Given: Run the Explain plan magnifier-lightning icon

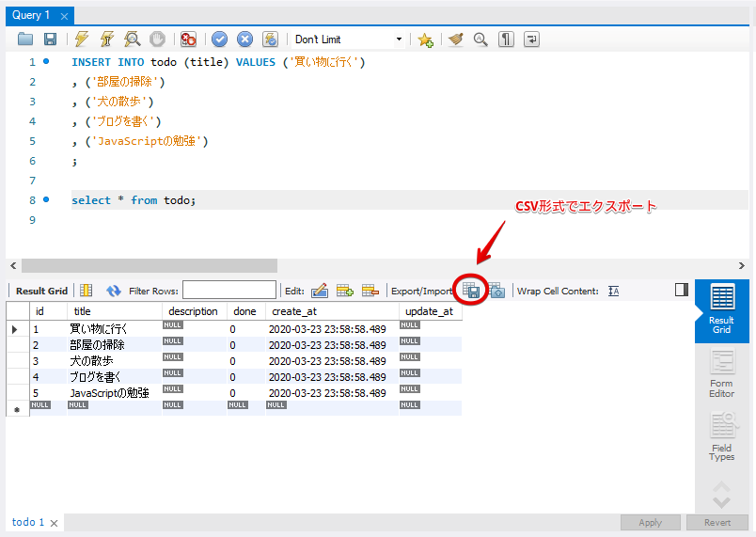Looking at the screenshot, I should [132, 39].
